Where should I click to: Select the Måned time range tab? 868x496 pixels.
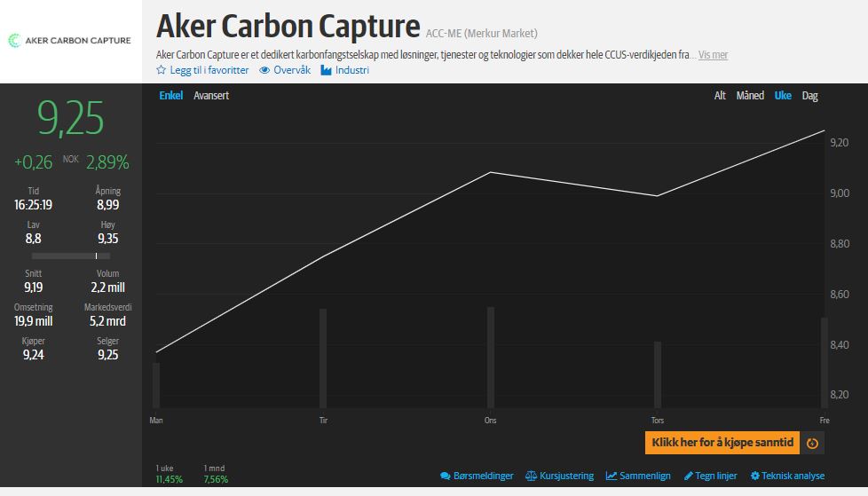[750, 96]
